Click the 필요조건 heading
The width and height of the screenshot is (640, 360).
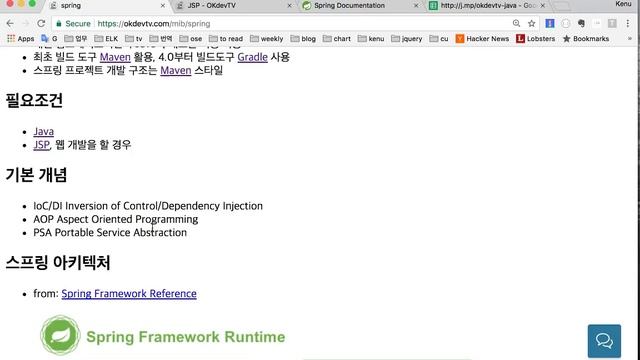click(x=34, y=100)
